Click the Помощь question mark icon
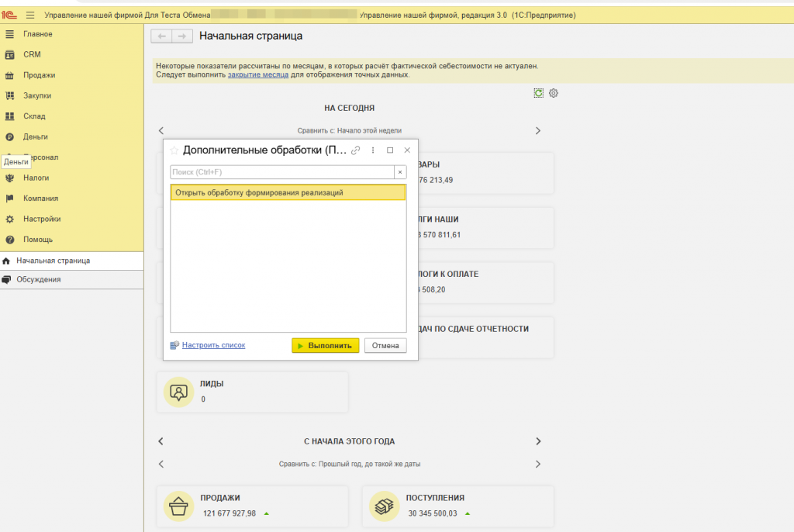The image size is (794, 532). tap(9, 240)
